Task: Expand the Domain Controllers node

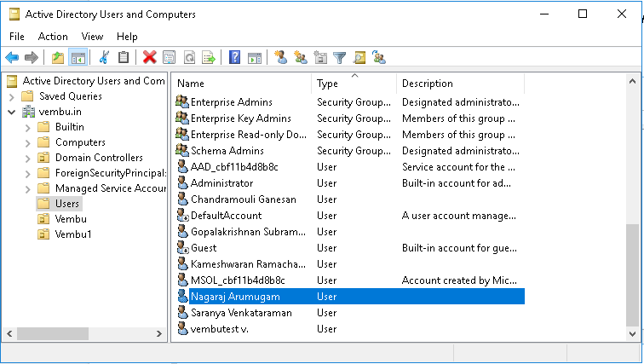Action: coord(27,159)
